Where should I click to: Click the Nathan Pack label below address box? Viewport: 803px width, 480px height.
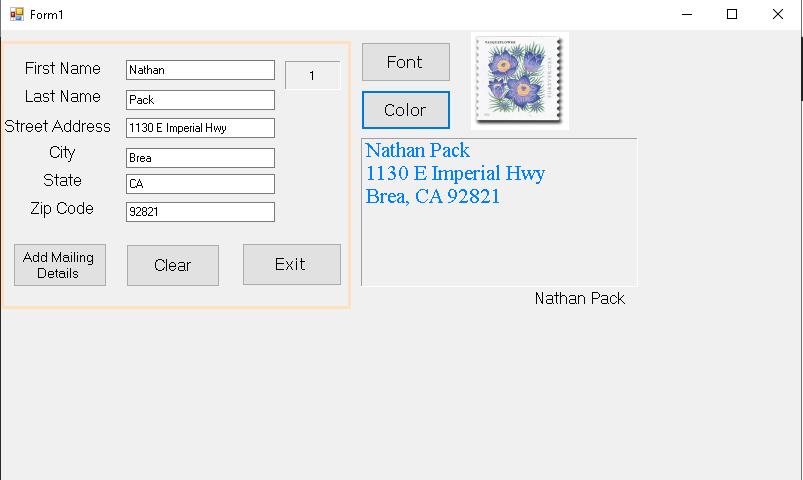pyautogui.click(x=579, y=299)
